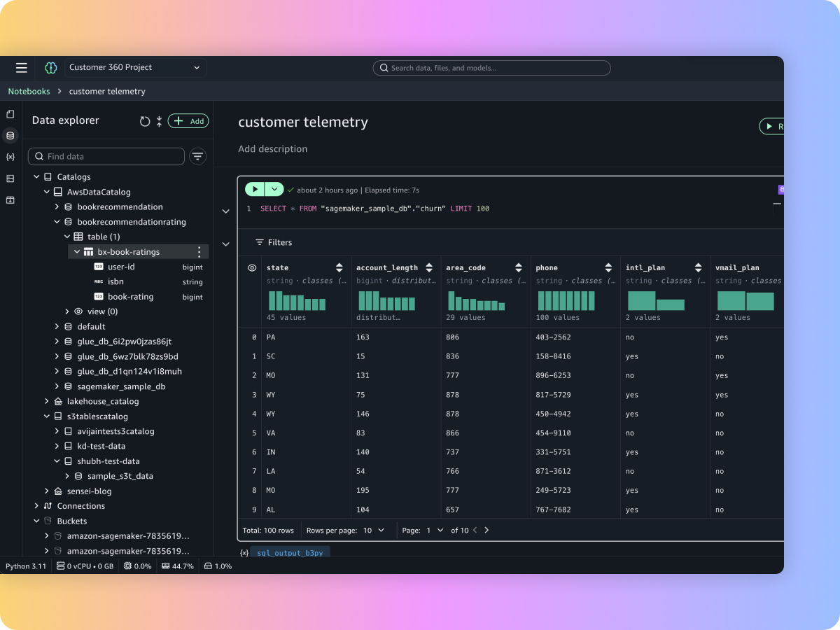Viewport: 840px width, 630px height.
Task: Click the Add button in Data explorer
Action: (188, 121)
